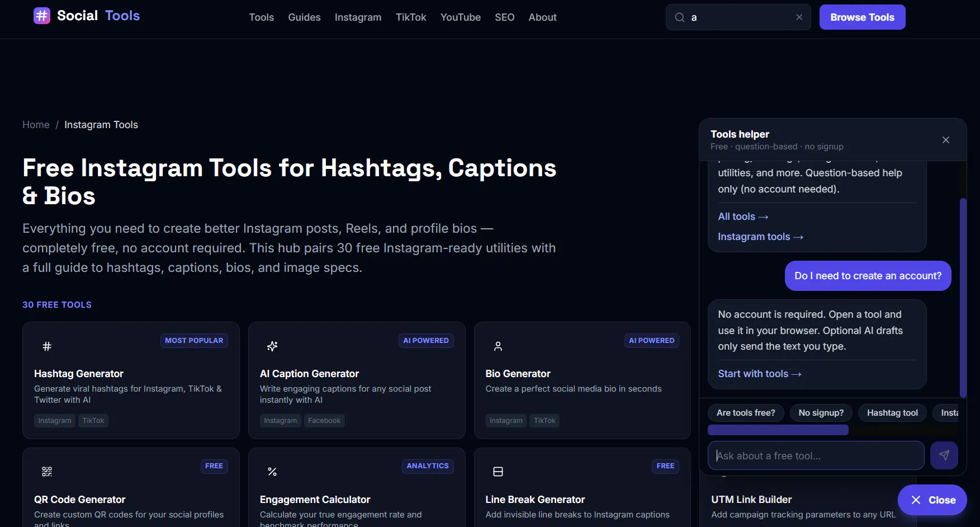
Task: Click the TikTok tag on Bio Generator card
Action: point(545,421)
